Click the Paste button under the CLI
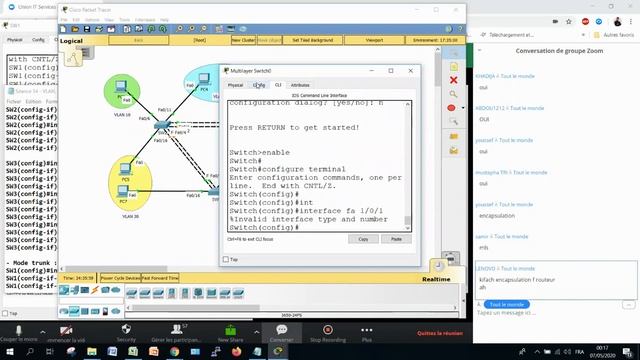 (396, 239)
